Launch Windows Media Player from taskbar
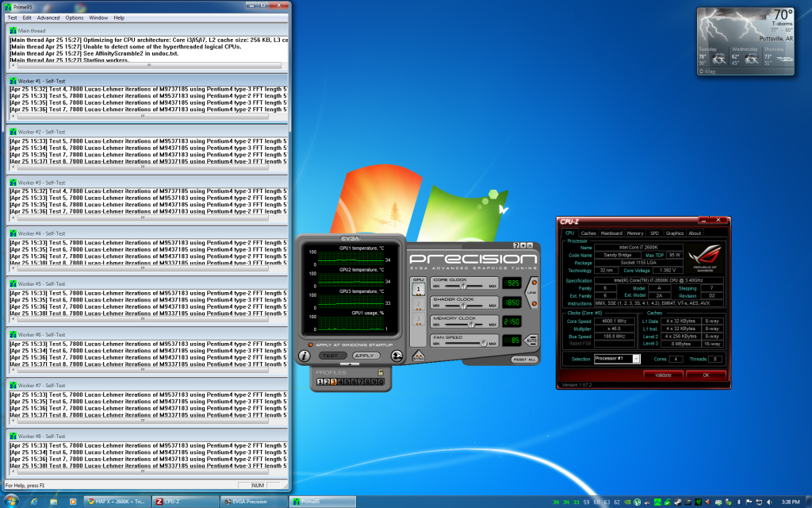Image resolution: width=812 pixels, height=508 pixels. (73, 502)
